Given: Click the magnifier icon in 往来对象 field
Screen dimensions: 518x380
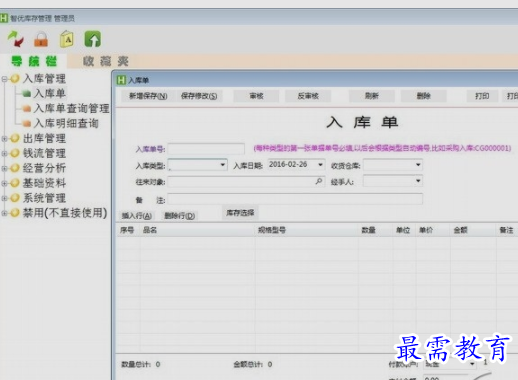Looking at the screenshot, I should pos(319,181).
